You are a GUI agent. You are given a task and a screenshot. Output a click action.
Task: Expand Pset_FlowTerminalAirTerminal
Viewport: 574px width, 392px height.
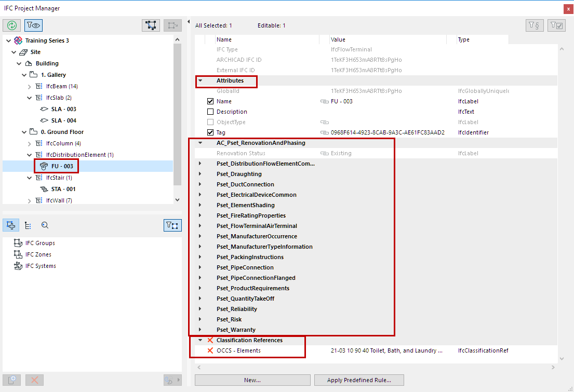point(200,226)
